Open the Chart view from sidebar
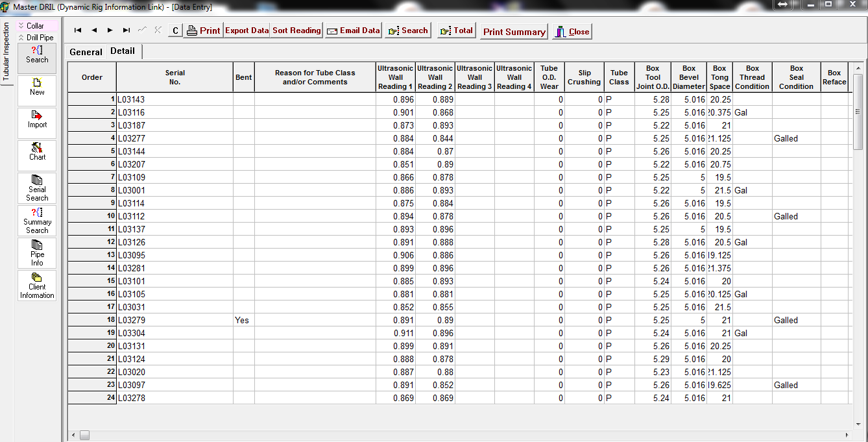 click(x=37, y=155)
